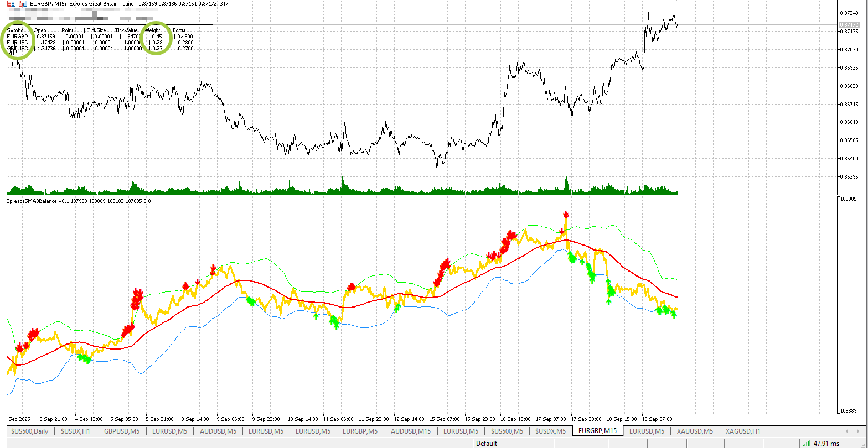Click the chart title EURGBP, M15
868x448 pixels.
coord(49,4)
